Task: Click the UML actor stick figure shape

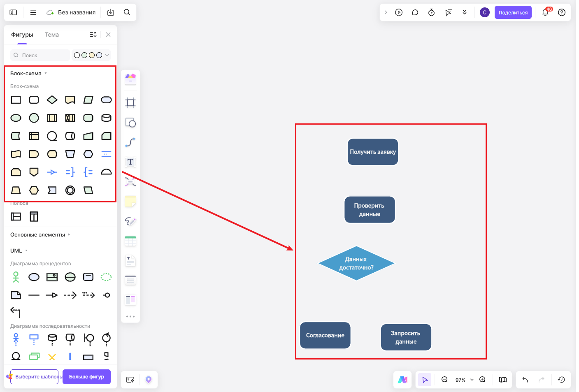Action: (x=16, y=277)
